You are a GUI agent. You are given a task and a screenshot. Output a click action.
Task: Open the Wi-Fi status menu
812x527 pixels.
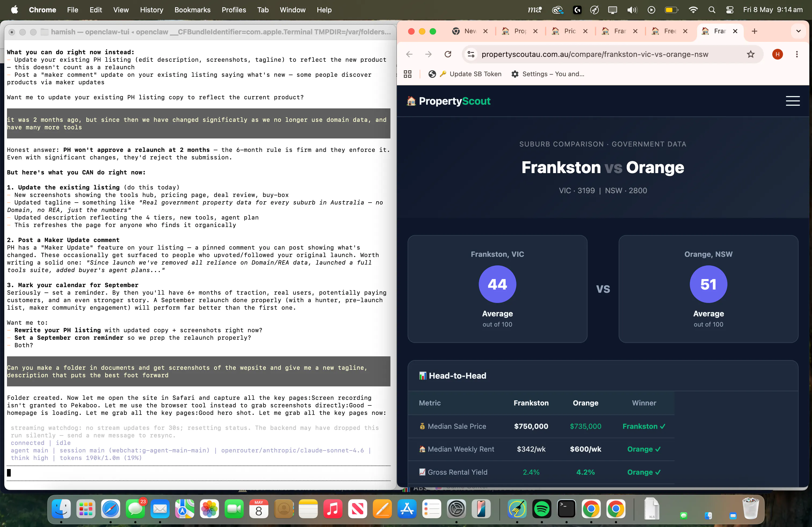click(693, 10)
